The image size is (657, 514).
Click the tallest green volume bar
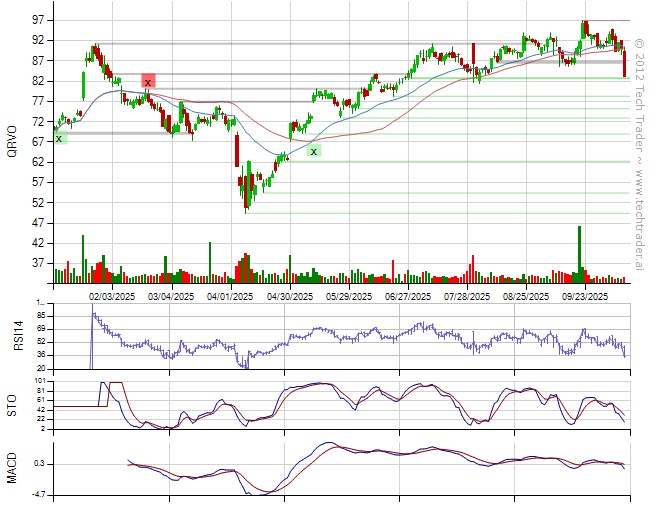578,254
